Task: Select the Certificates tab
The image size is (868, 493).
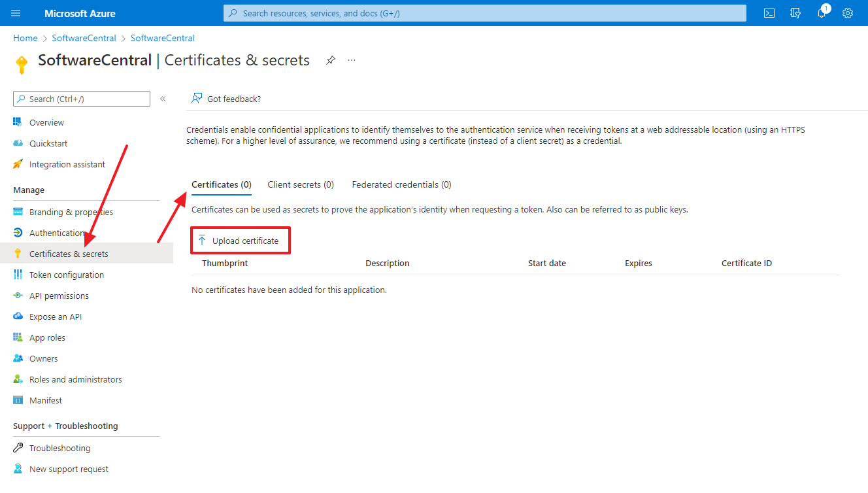Action: [221, 184]
